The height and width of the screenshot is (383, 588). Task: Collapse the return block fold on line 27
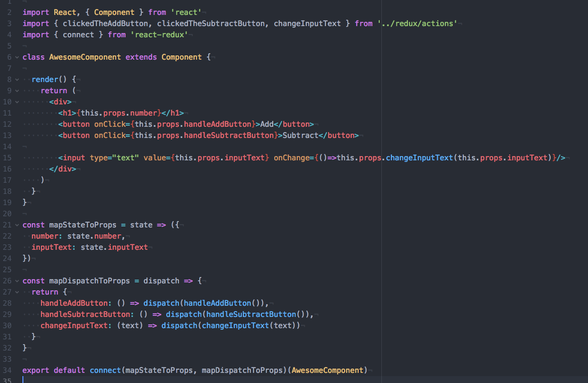16,291
